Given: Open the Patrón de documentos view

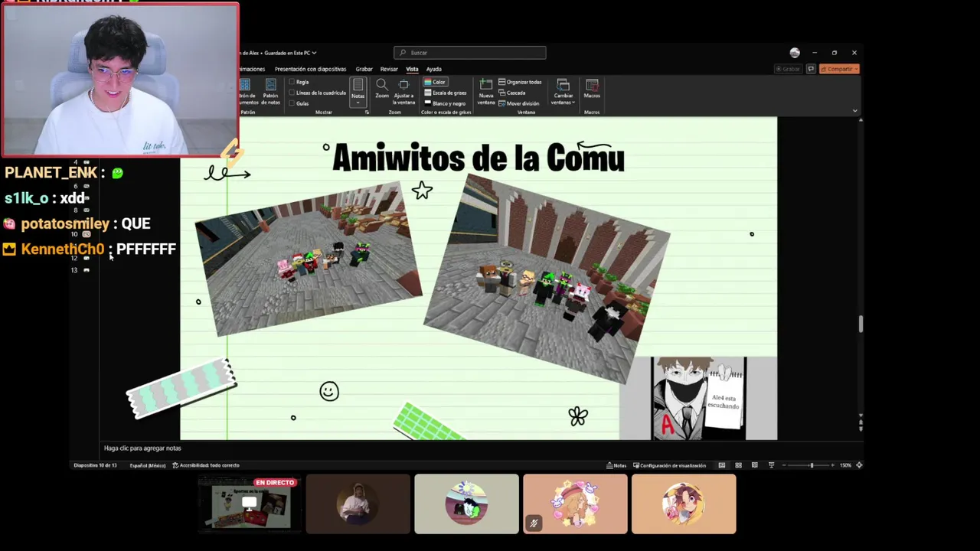Looking at the screenshot, I should (247, 92).
